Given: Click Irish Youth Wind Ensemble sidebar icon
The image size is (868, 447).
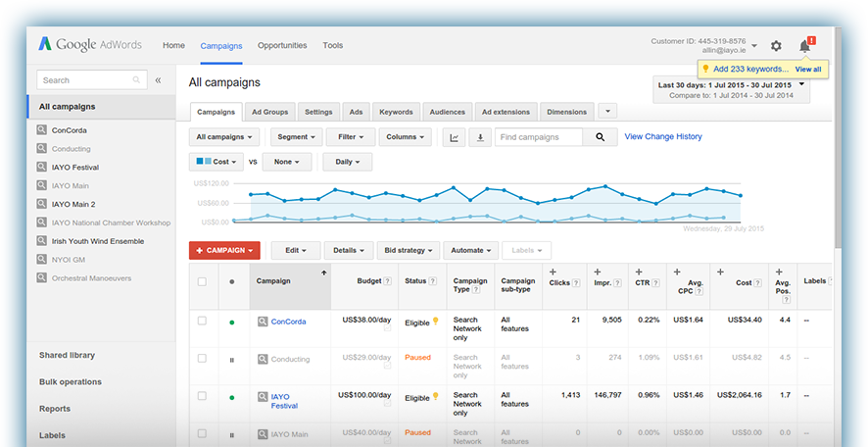Looking at the screenshot, I should pos(41,241).
